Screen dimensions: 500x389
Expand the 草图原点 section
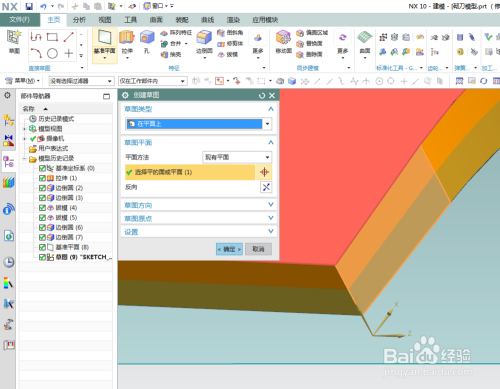click(271, 218)
